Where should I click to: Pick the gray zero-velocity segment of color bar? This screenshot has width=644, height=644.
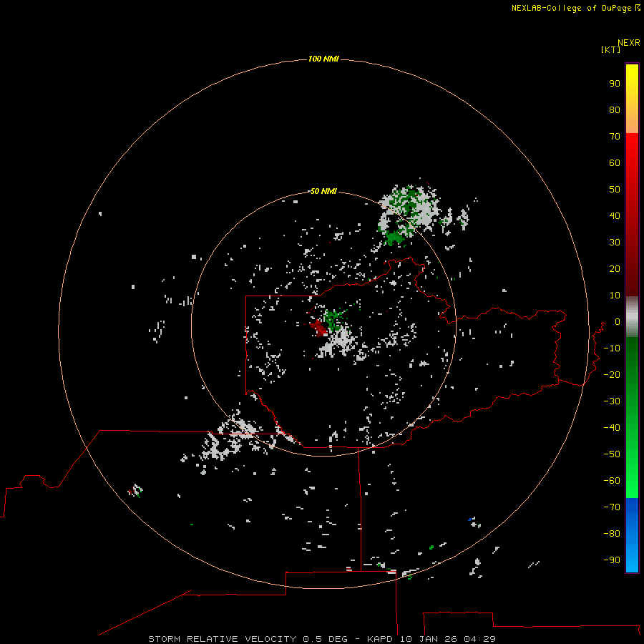632,317
